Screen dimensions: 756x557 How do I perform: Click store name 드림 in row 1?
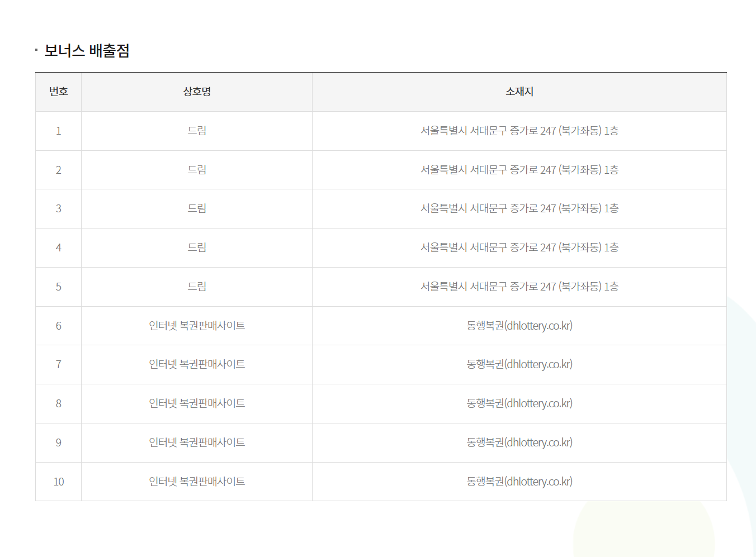pyautogui.click(x=197, y=131)
